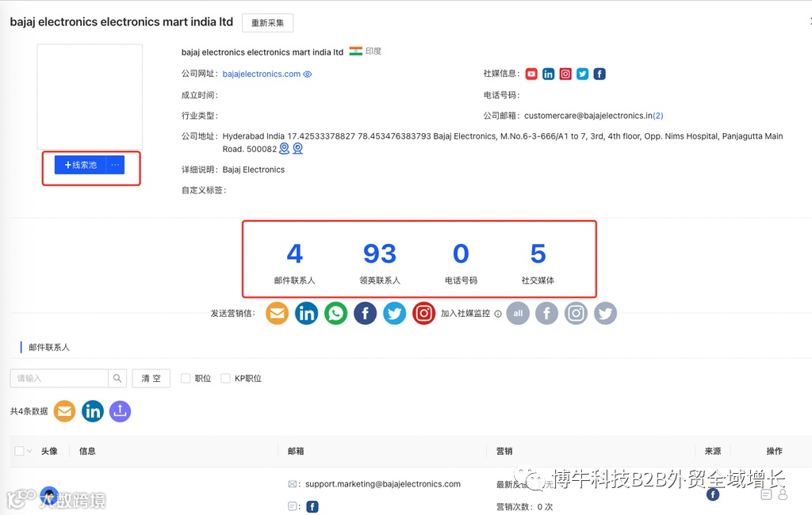
Task: Select the 5 社交媒体 statistic
Action: pyautogui.click(x=538, y=263)
